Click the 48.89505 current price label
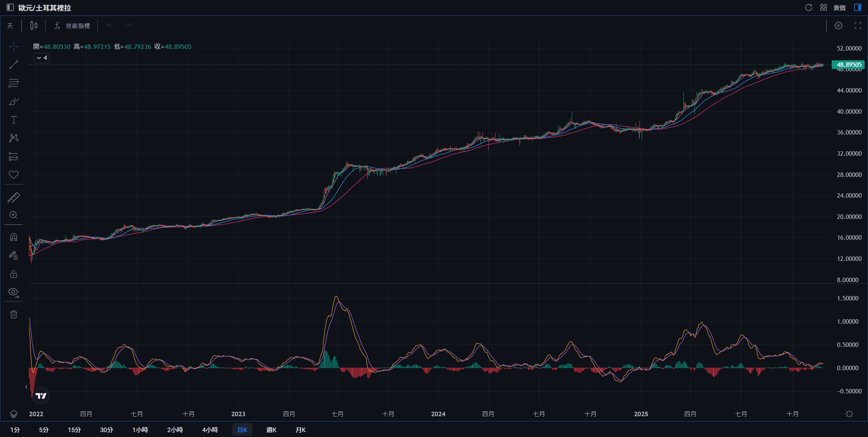 pyautogui.click(x=849, y=64)
